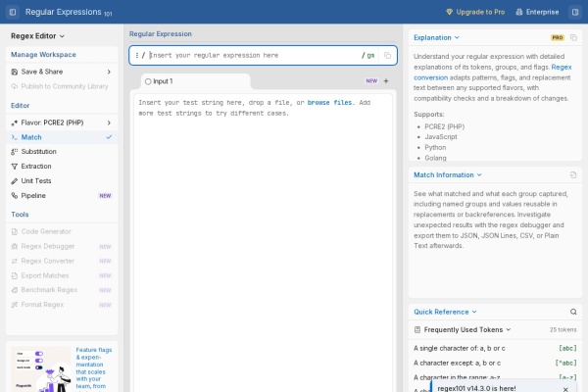Open the Regex Editor dropdown

coord(37,36)
